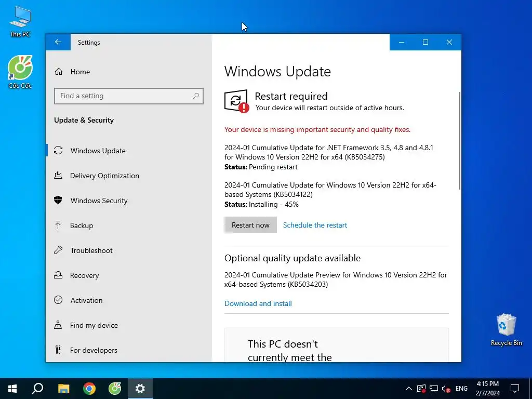
Task: Click the KB5034203 preview update text
Action: pos(336,280)
